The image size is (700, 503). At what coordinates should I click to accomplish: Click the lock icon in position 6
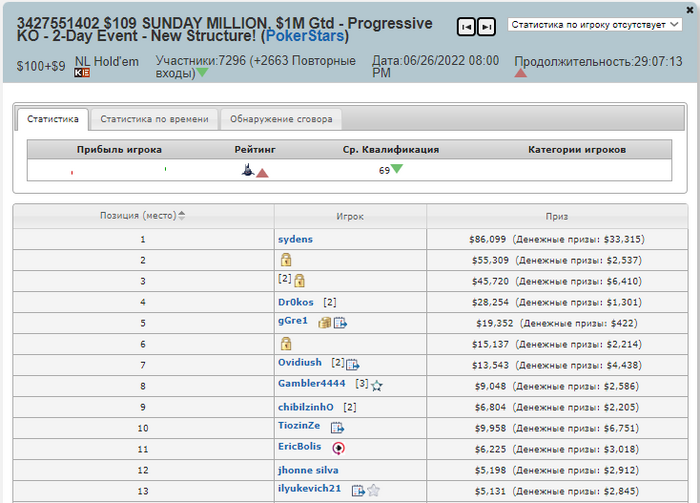(x=286, y=344)
